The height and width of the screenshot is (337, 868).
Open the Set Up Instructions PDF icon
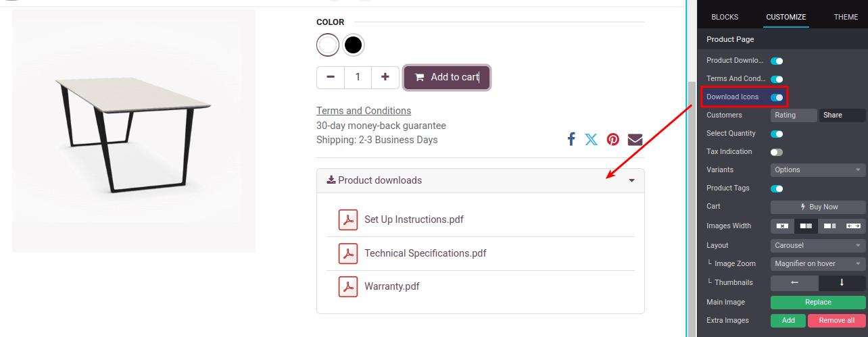click(348, 219)
